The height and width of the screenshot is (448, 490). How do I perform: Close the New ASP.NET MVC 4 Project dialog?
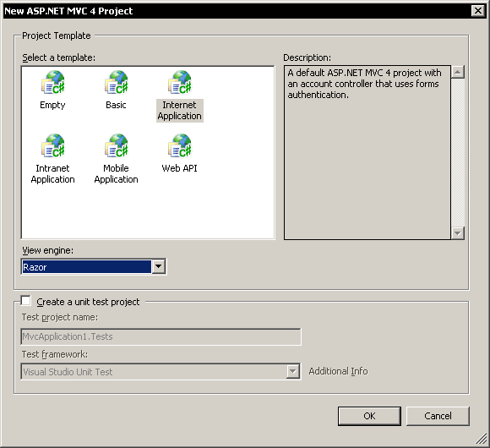[478, 11]
